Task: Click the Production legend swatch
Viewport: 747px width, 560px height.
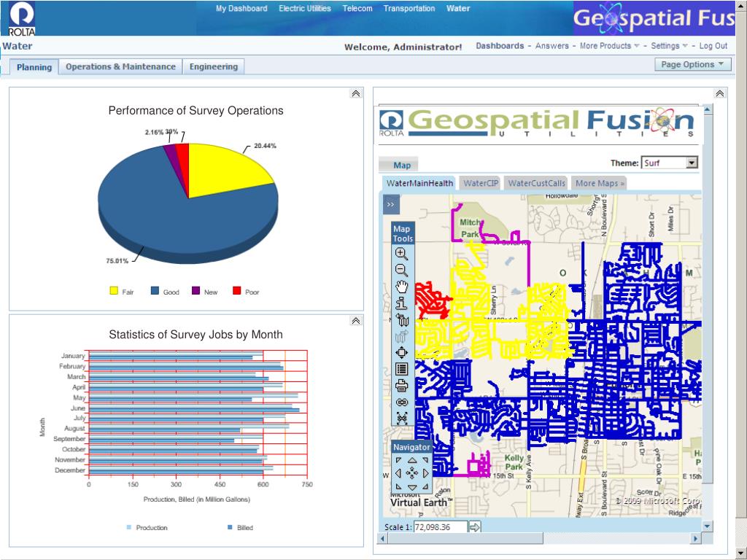Action: 129,527
